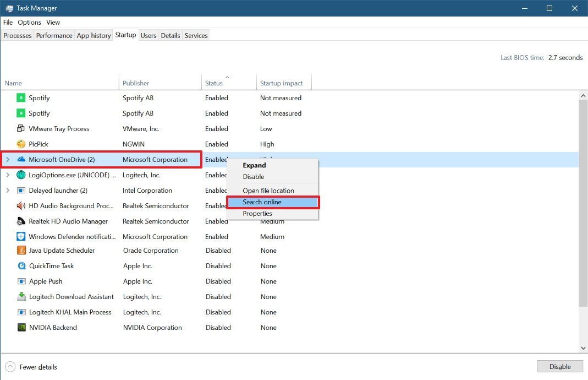
Task: Select the PicPick palette icon
Action: pyautogui.click(x=21, y=144)
